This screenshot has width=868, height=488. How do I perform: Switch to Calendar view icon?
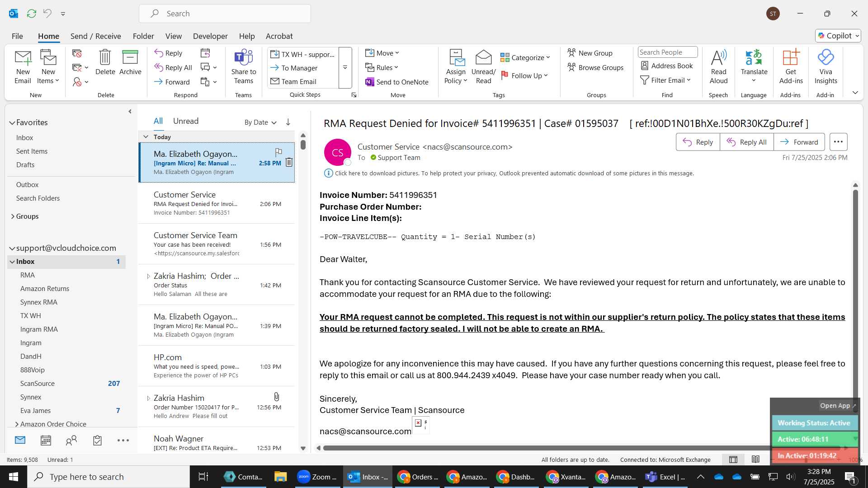(x=46, y=440)
